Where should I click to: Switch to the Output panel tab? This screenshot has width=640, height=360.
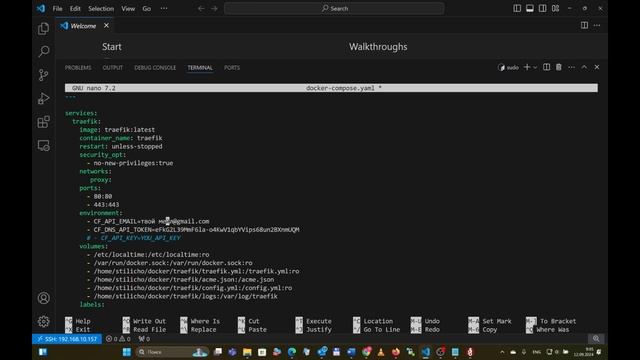pos(113,68)
